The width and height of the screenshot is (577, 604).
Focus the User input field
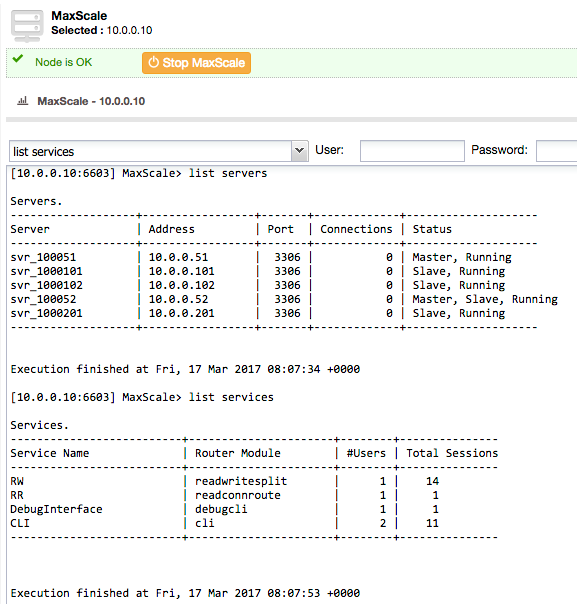tap(412, 151)
